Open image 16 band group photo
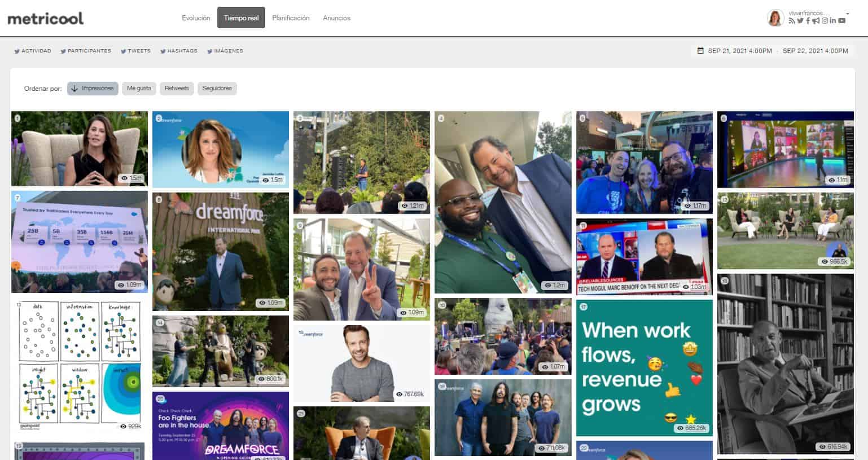 [503, 417]
